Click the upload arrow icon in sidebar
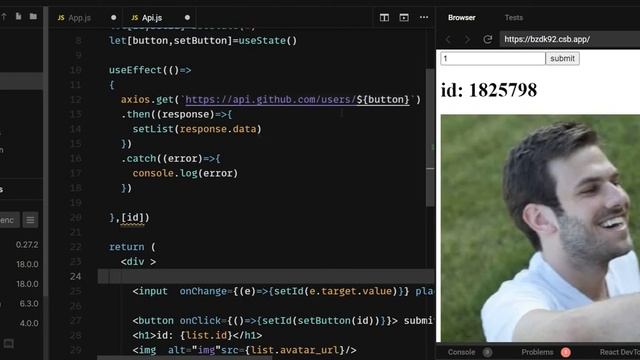 (4, 16)
